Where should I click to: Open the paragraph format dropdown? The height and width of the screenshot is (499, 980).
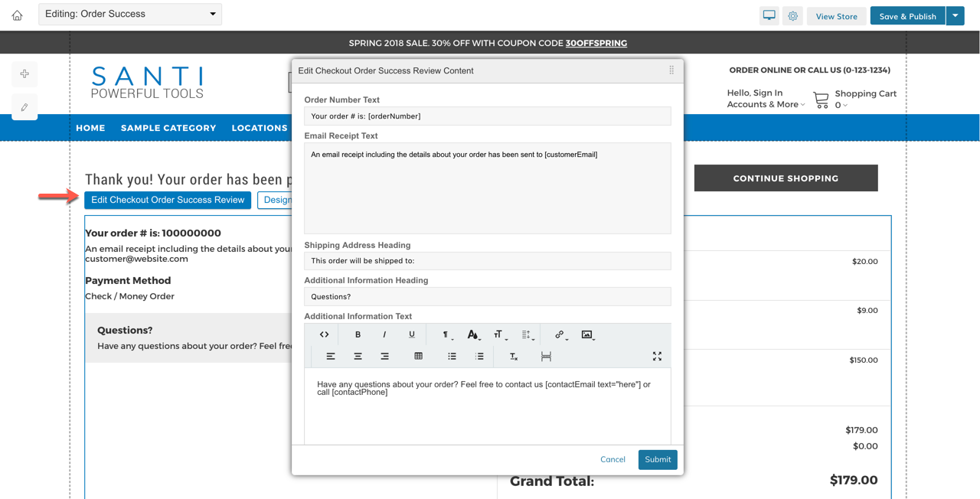[x=446, y=334]
